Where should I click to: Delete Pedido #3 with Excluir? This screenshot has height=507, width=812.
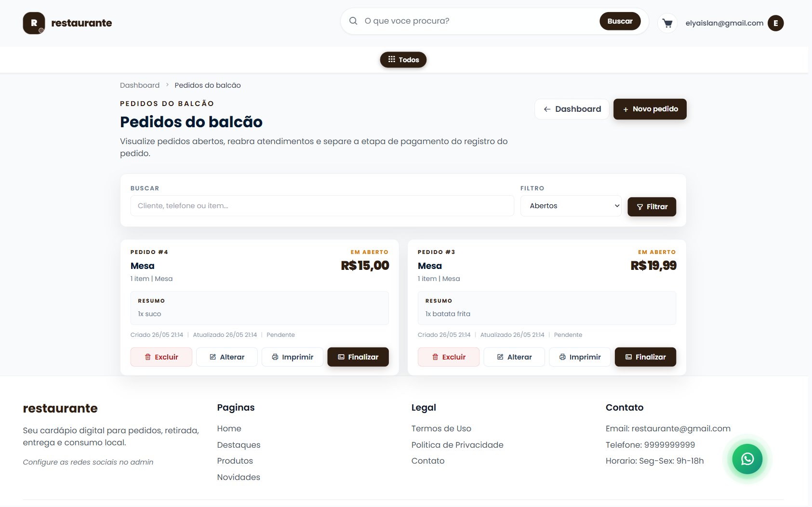tap(449, 357)
